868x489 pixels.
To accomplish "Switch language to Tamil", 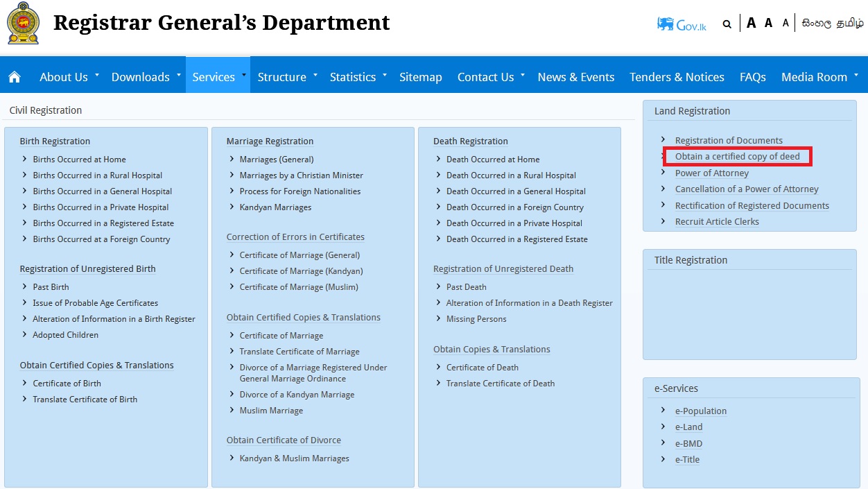I will tap(850, 23).
